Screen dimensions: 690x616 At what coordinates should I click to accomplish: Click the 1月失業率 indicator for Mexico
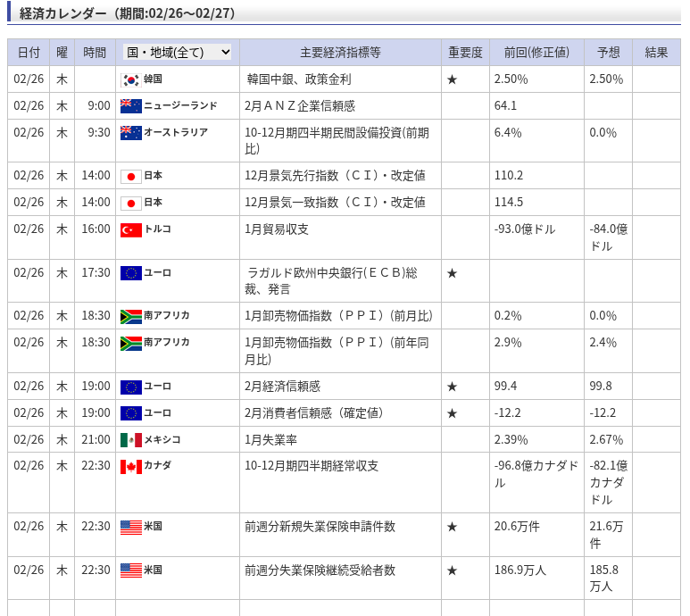[x=270, y=439]
